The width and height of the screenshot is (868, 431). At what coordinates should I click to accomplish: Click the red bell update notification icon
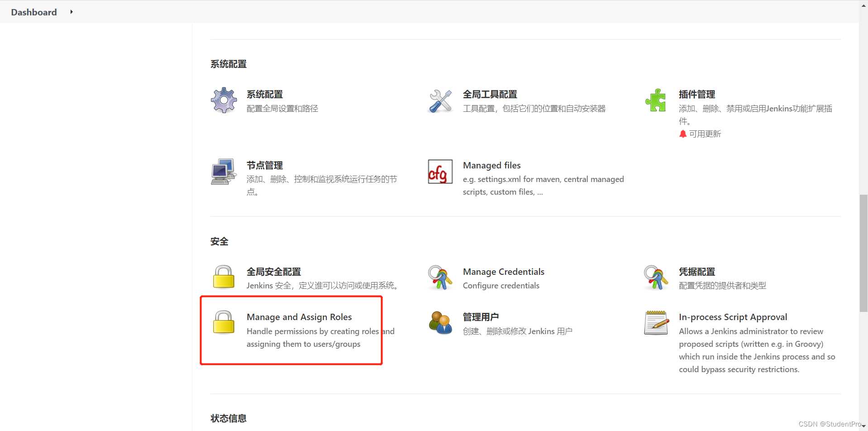pos(683,134)
